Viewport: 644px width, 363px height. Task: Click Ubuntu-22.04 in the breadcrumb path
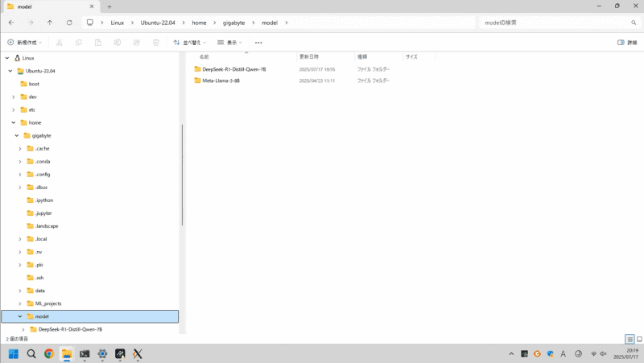tap(158, 23)
